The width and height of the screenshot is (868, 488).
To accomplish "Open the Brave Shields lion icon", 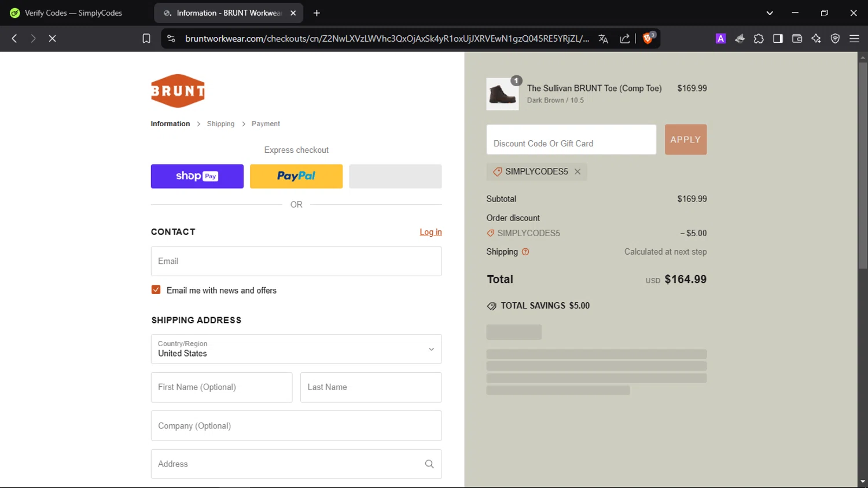I will pyautogui.click(x=648, y=38).
